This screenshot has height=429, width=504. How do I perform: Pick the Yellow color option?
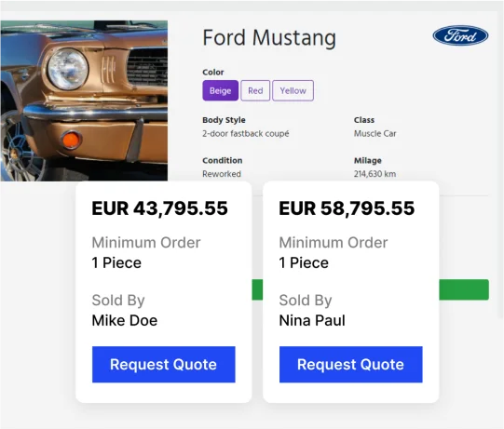click(293, 90)
